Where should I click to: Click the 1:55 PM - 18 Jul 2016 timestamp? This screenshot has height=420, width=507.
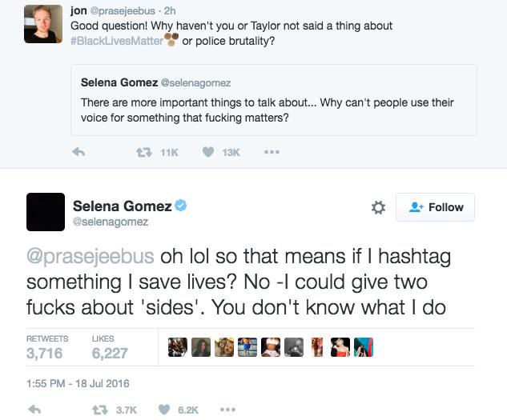[78, 383]
